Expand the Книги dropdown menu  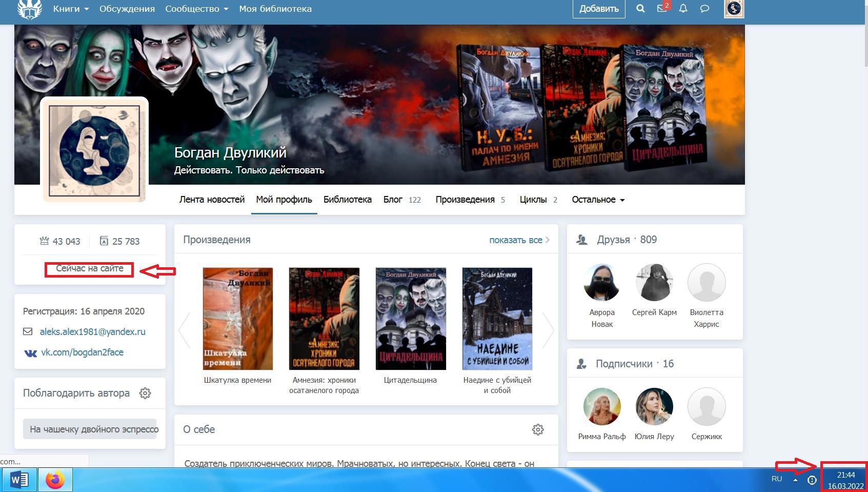[71, 9]
